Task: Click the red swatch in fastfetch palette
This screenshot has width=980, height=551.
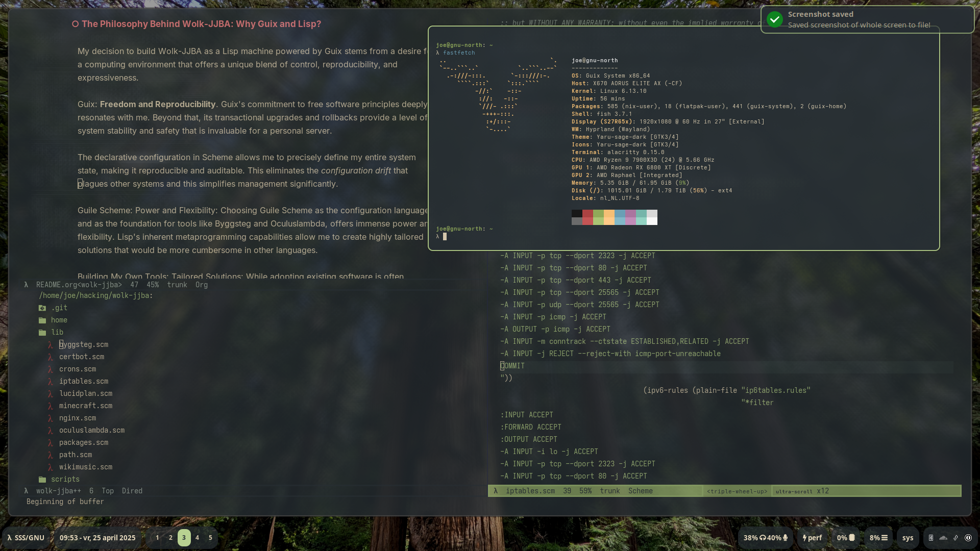Action: tap(587, 217)
